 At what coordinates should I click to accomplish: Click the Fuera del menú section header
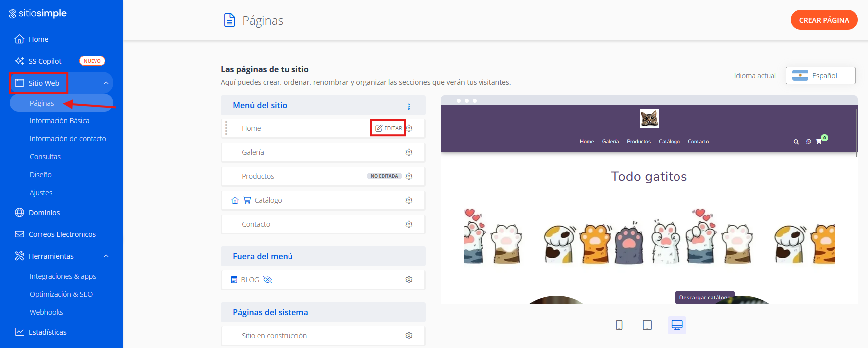[x=323, y=256]
